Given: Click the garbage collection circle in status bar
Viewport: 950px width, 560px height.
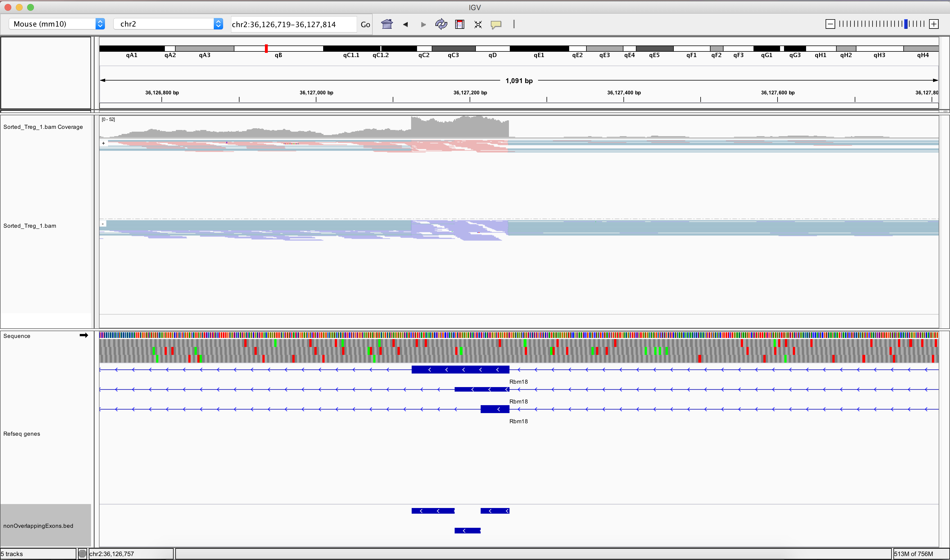Looking at the screenshot, I should tap(82, 554).
